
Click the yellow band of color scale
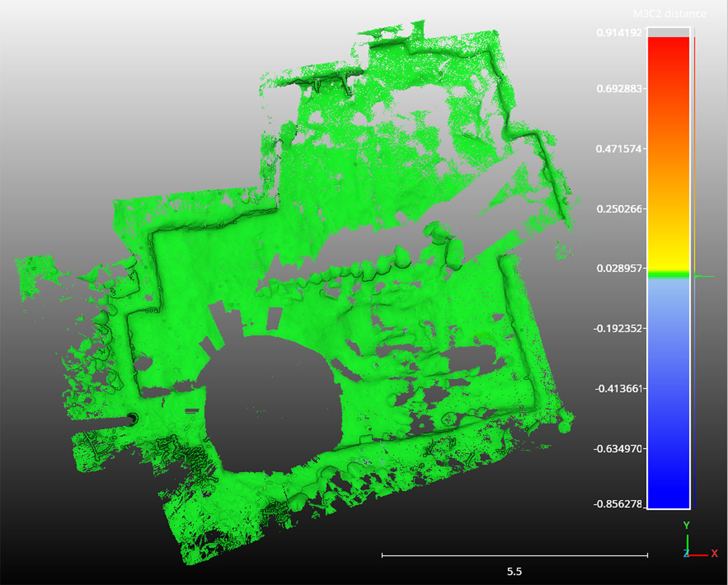point(669,258)
